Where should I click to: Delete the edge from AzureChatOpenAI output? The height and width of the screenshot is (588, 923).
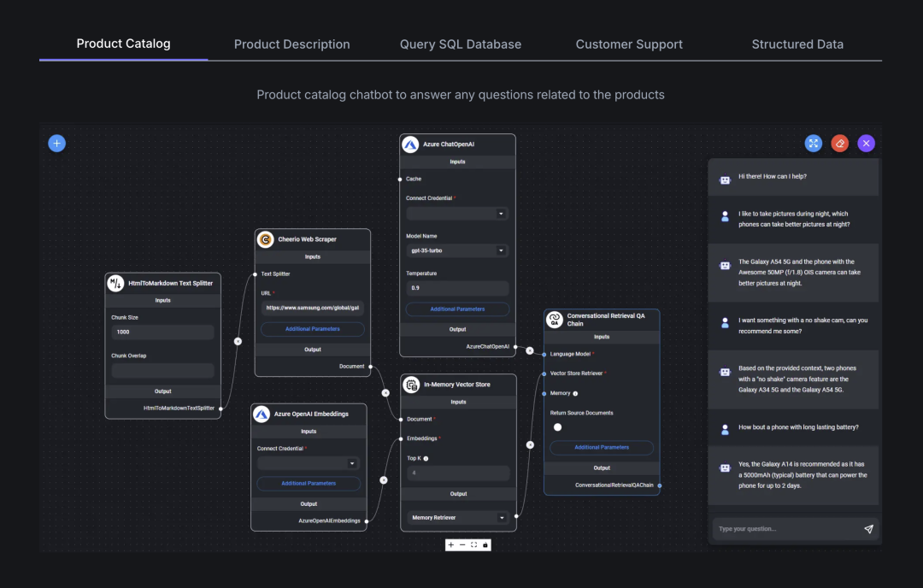tap(530, 350)
